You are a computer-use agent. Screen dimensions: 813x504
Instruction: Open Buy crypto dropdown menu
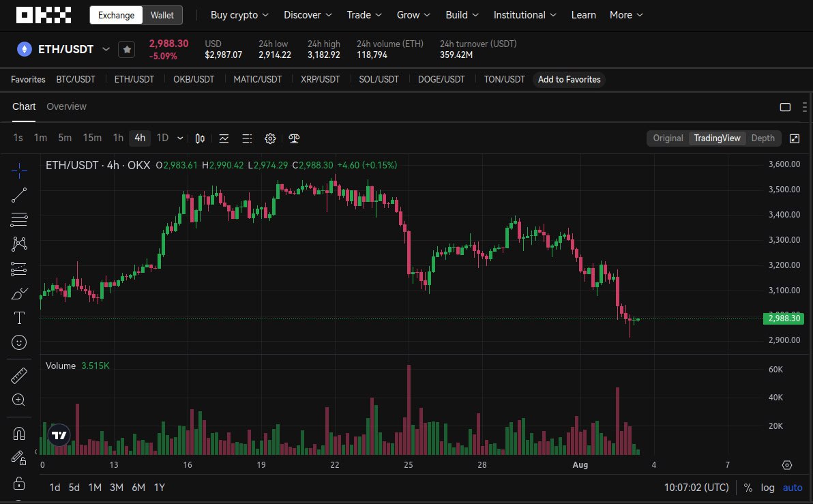click(x=239, y=15)
